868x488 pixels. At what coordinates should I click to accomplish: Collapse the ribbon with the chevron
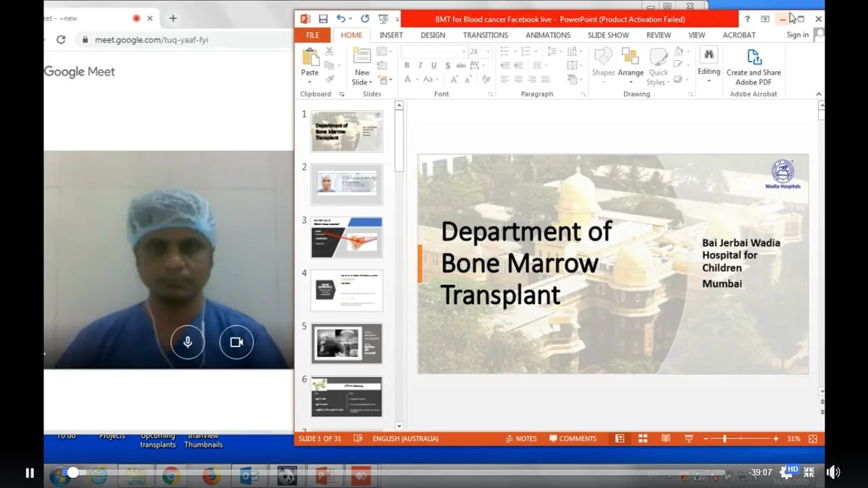point(818,94)
